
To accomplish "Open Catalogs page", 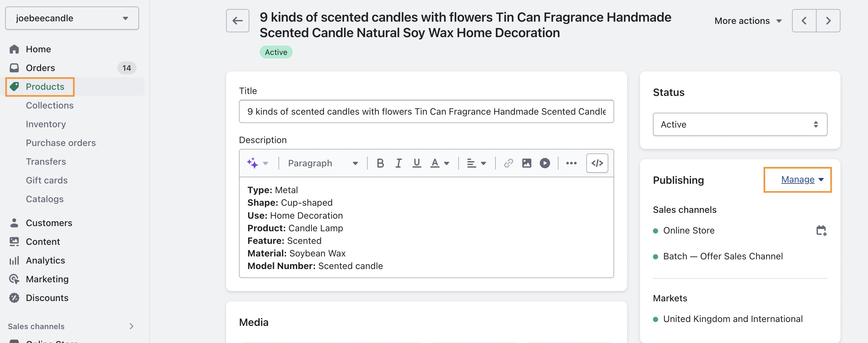I will [x=45, y=199].
